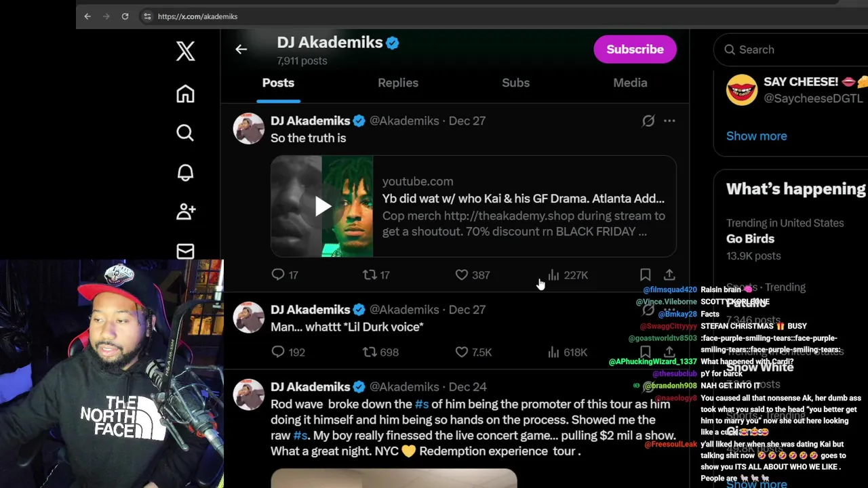Screen dimensions: 868x488
Task: Switch to the Media tab
Action: click(x=630, y=83)
